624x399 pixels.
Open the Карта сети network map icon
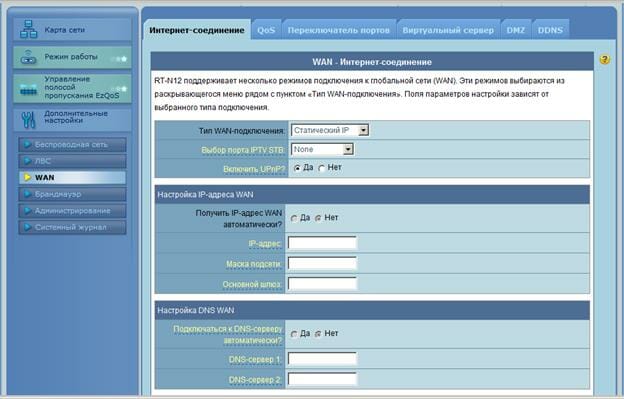(28, 30)
